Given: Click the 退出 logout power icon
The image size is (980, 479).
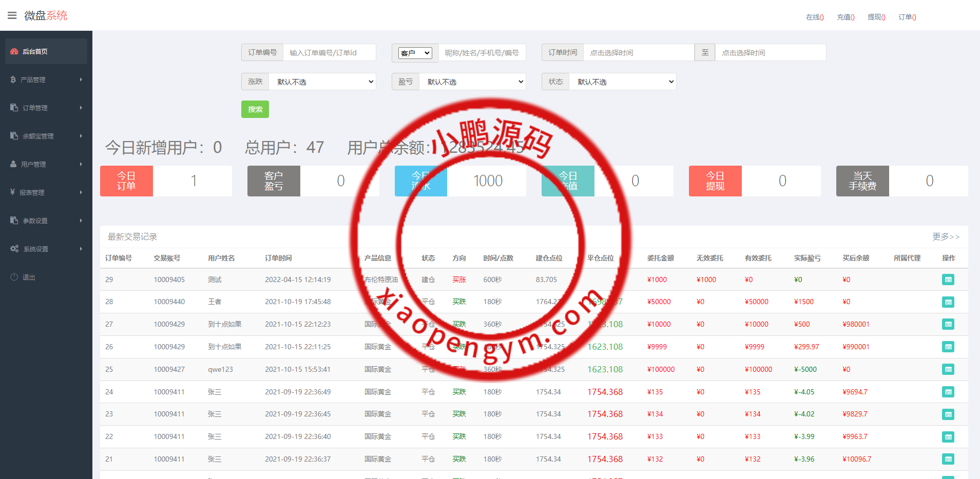Looking at the screenshot, I should (x=14, y=277).
